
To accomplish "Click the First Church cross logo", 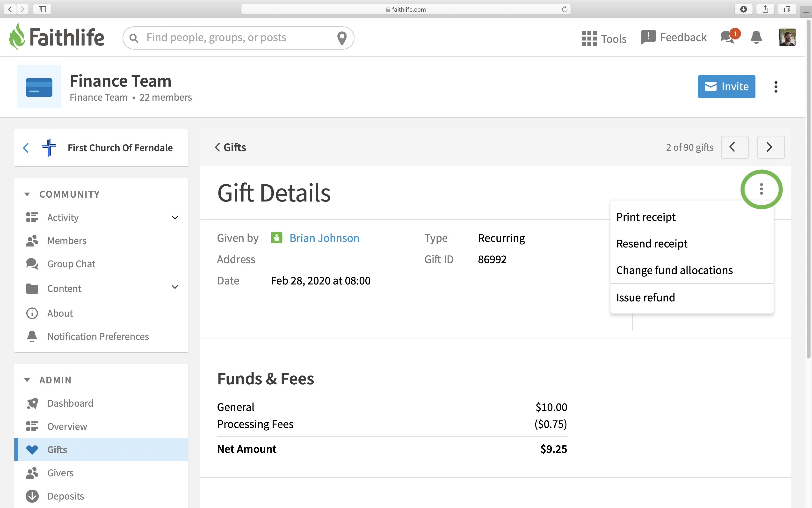I will click(49, 148).
